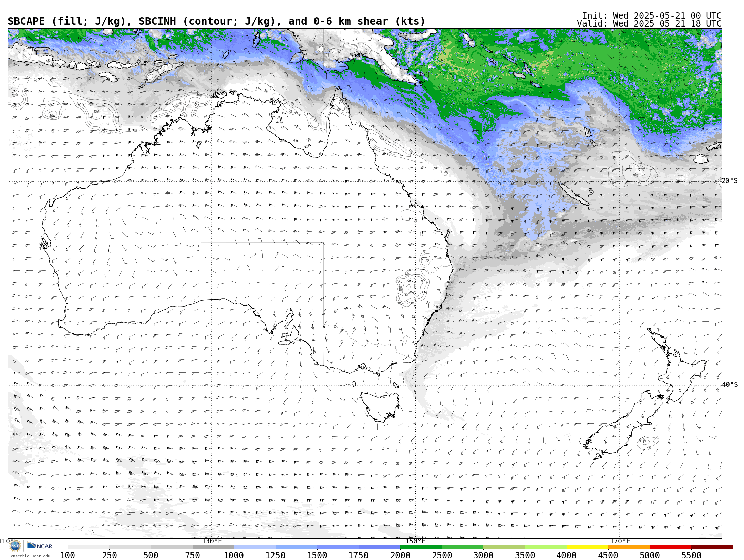
Task: Click the dark red 5500+ colorbar swatch
Action: pos(712,547)
